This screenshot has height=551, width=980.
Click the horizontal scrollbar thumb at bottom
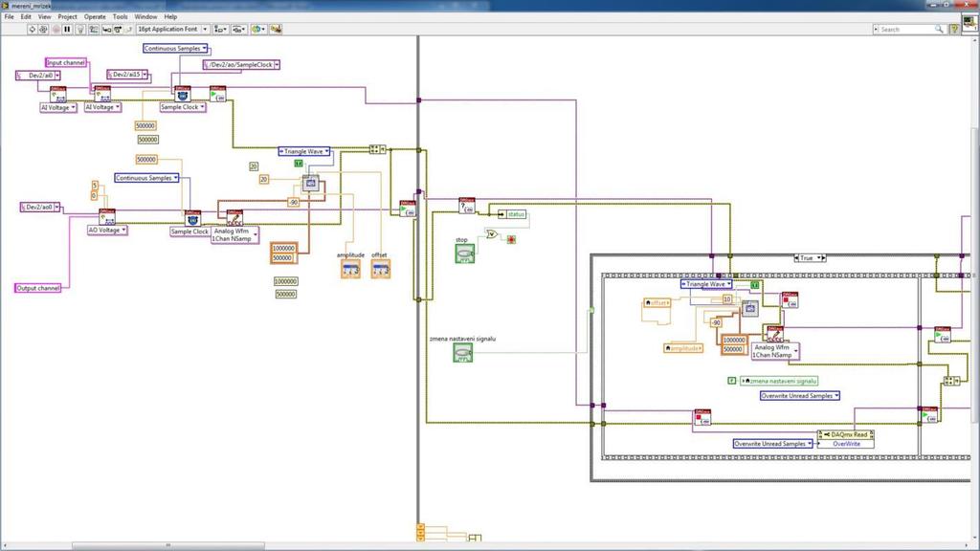167,545
